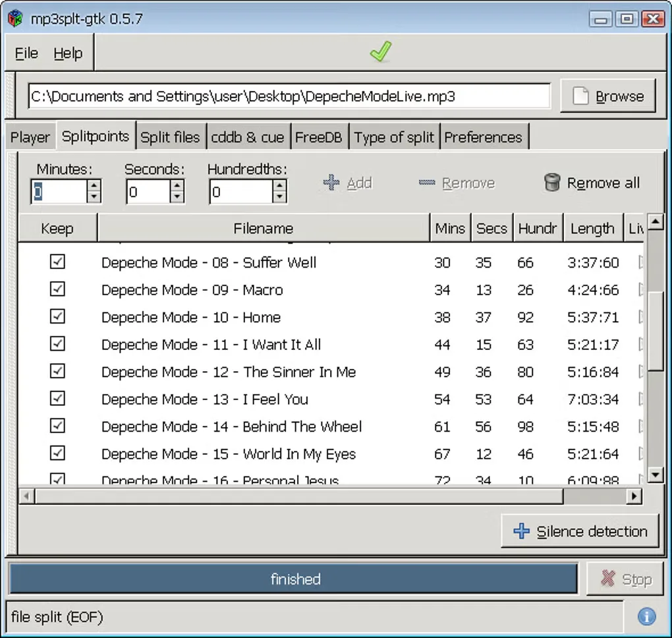
Task: Click the scroll up arrow of the list
Action: click(656, 221)
